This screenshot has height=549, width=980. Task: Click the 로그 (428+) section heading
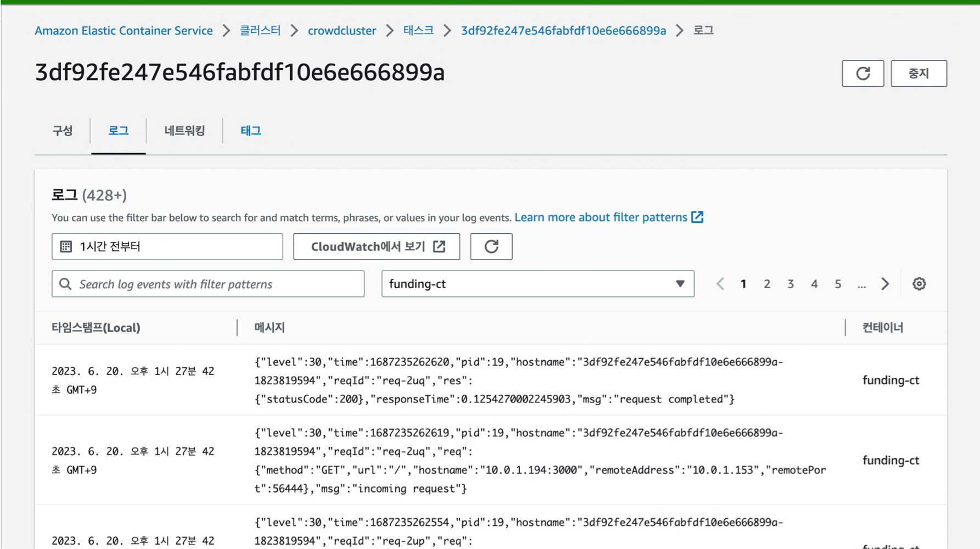89,195
